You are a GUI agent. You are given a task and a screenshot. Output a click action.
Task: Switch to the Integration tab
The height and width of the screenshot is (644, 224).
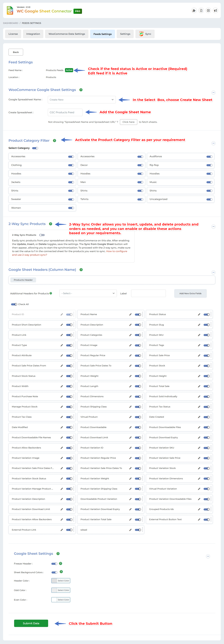click(33, 34)
